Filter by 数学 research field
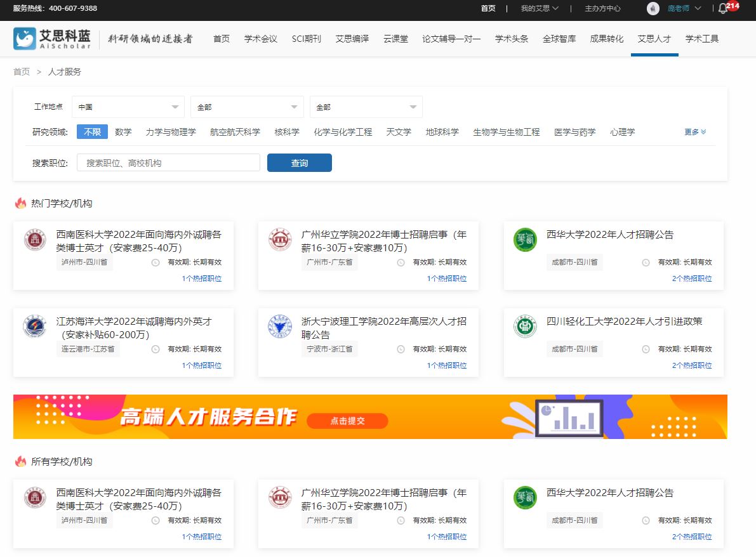The width and height of the screenshot is (756, 557). (123, 132)
